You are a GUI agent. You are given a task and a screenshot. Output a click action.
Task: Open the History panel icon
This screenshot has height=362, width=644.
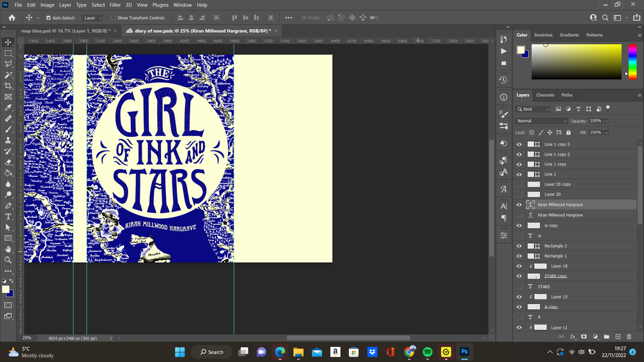click(503, 80)
